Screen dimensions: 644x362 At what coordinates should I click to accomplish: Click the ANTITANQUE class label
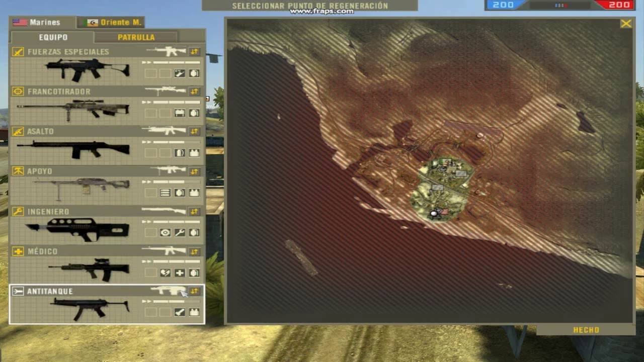click(x=50, y=291)
